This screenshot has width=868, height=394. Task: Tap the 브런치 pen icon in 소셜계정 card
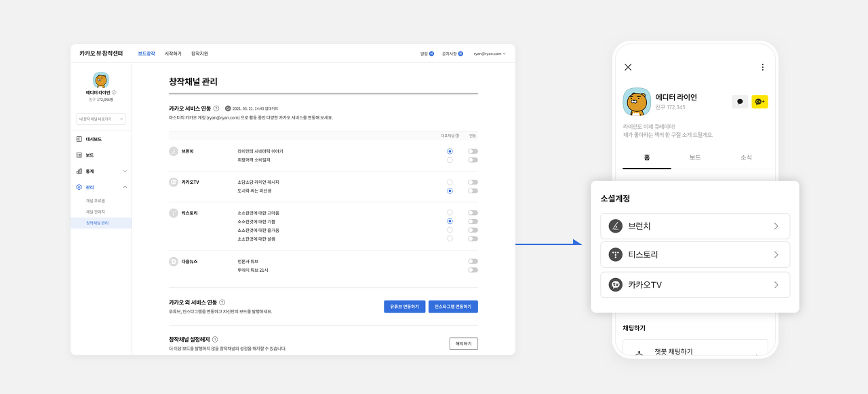click(x=615, y=226)
